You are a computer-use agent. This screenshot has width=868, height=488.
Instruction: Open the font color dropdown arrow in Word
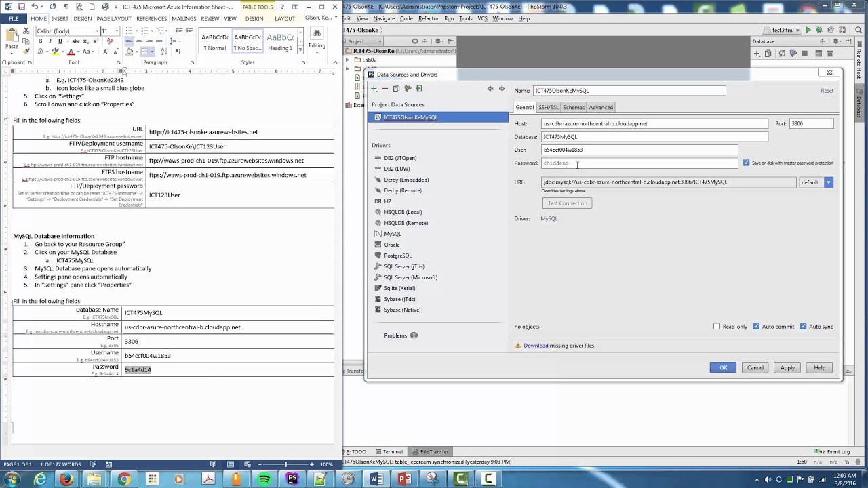point(78,52)
